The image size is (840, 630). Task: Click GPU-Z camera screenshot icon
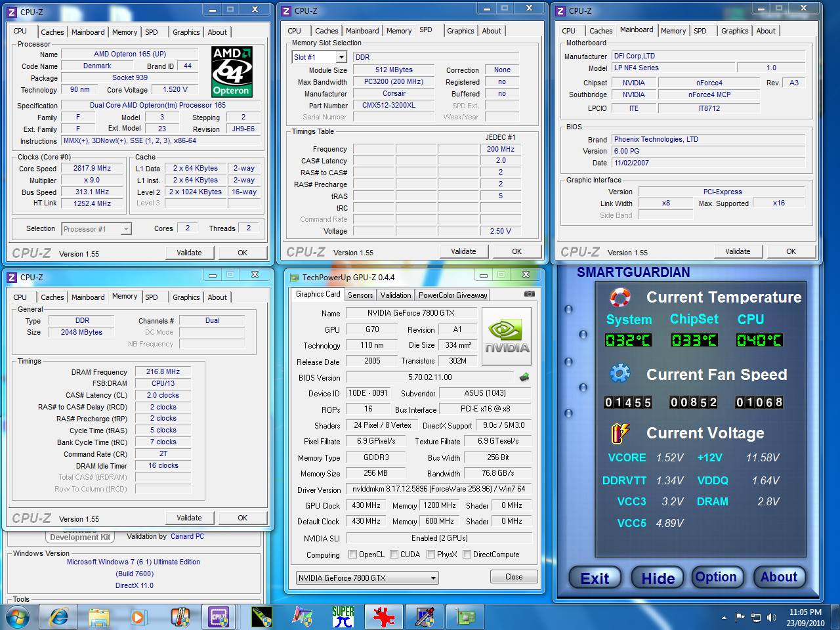pos(530,294)
